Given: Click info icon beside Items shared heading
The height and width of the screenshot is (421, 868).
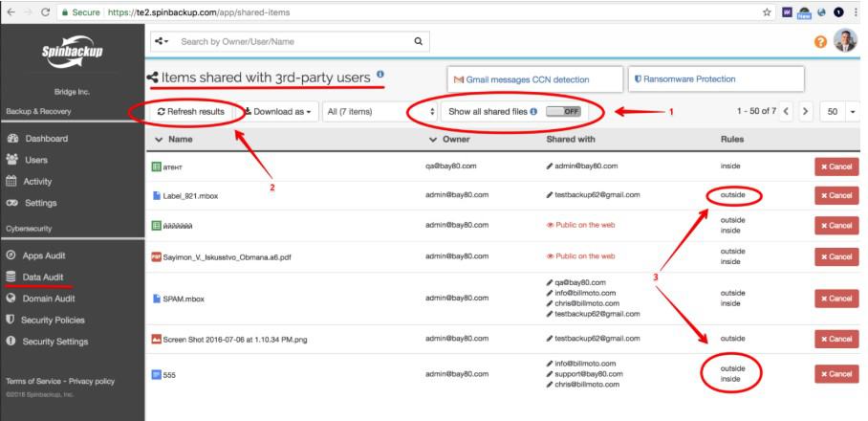Looking at the screenshot, I should point(380,75).
